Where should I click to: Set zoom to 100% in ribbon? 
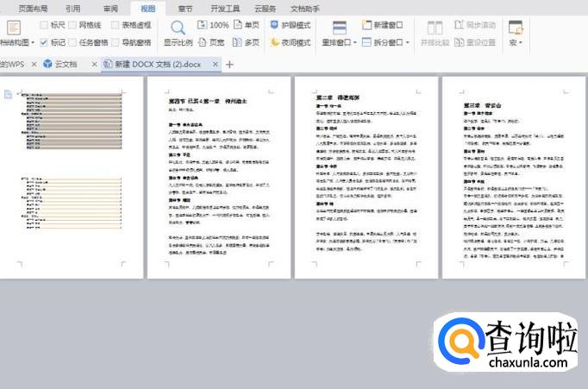tap(213, 26)
